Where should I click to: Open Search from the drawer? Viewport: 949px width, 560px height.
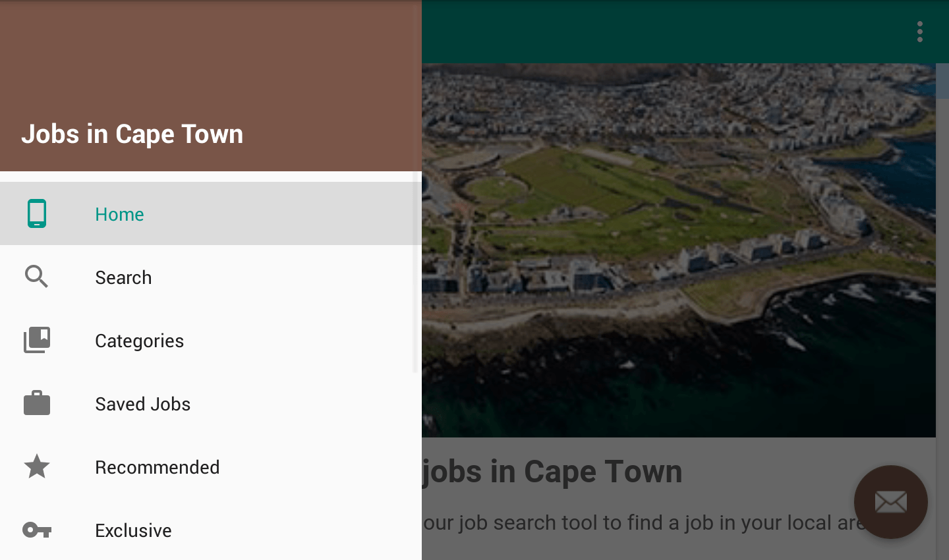211,277
